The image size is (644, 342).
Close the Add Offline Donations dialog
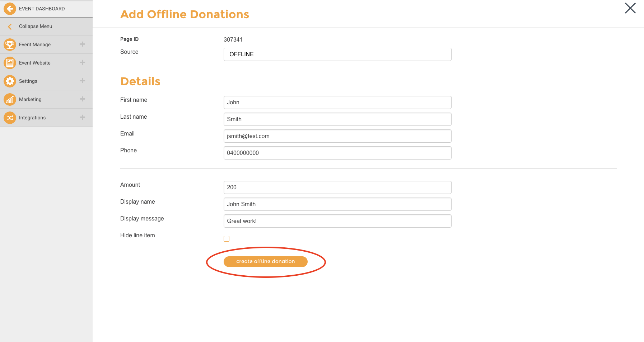630,8
